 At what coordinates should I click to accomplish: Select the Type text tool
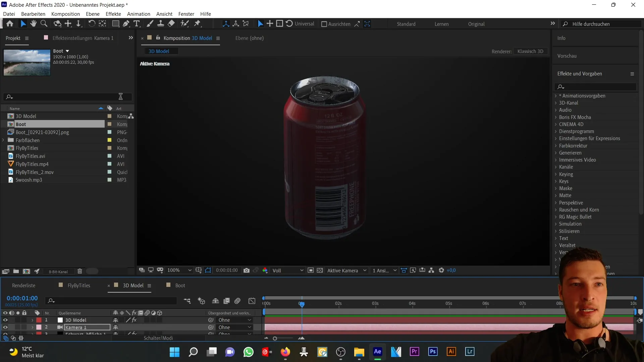137,24
